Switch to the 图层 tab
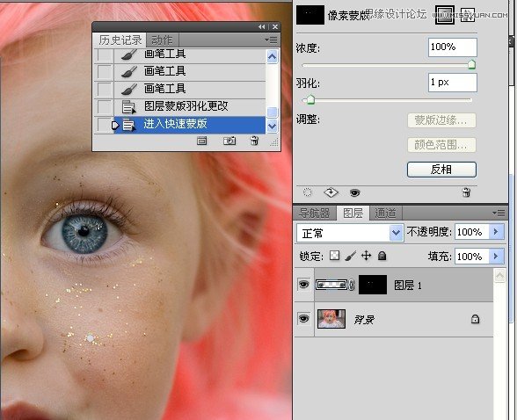 point(353,214)
